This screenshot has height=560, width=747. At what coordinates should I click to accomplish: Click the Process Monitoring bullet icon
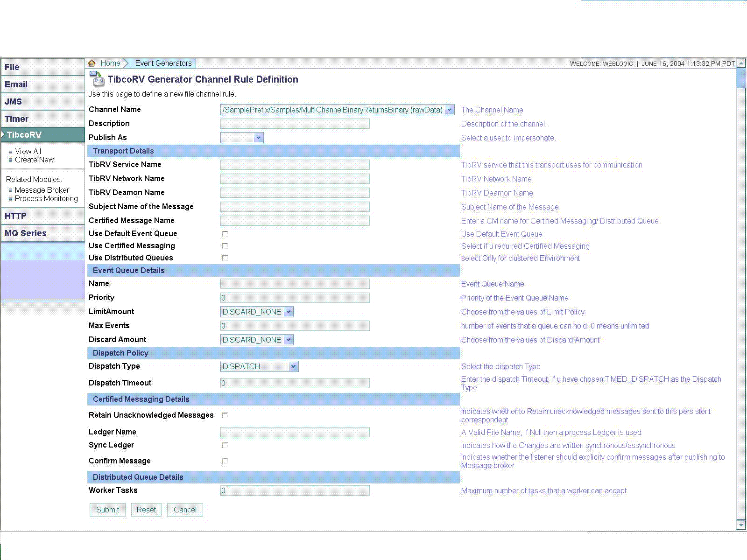pos(11,199)
